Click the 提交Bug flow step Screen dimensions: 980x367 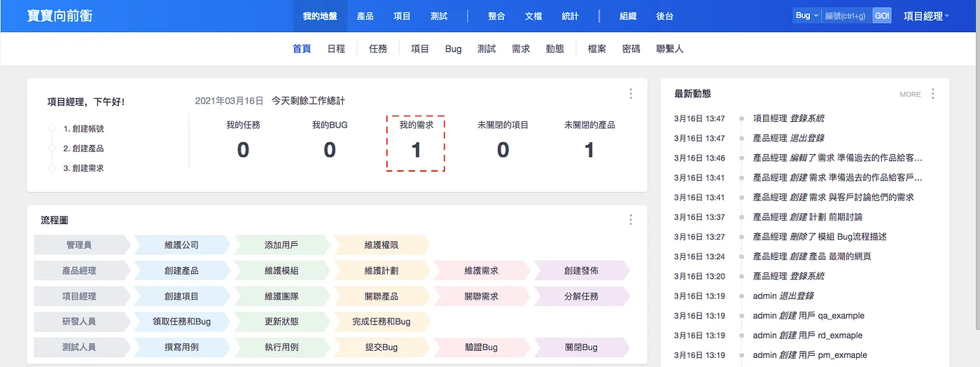381,347
